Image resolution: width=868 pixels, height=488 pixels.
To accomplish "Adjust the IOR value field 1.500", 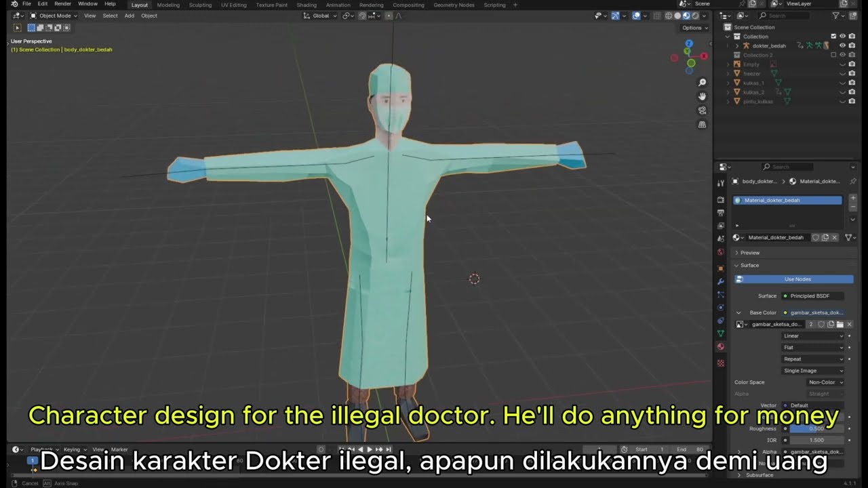I will pyautogui.click(x=816, y=440).
